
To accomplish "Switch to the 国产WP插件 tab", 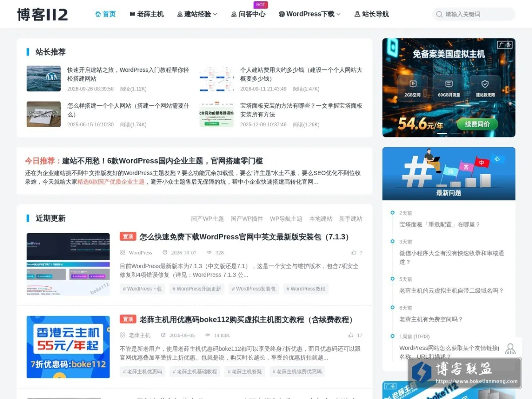I will [246, 219].
